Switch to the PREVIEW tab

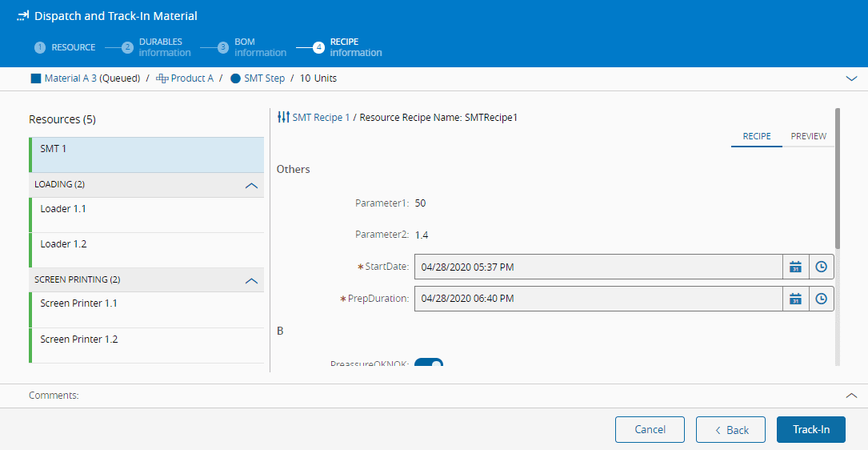pos(808,136)
